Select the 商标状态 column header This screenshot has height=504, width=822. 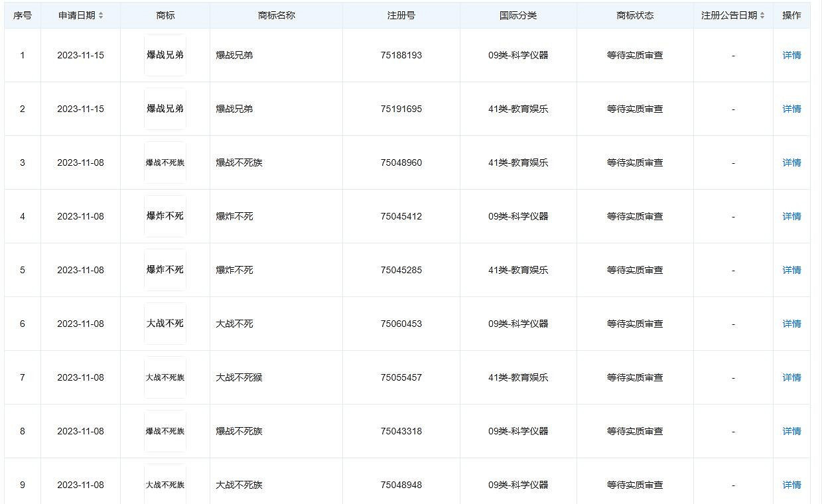tap(635, 15)
